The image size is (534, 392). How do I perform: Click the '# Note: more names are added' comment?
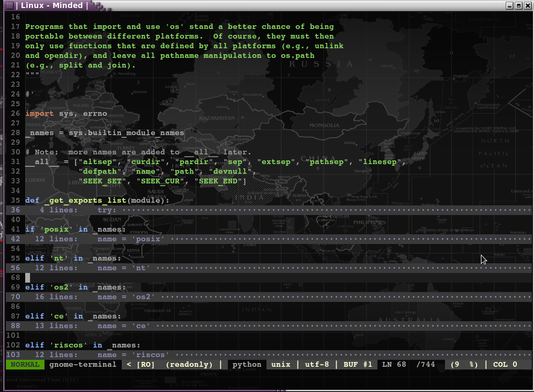coord(138,152)
